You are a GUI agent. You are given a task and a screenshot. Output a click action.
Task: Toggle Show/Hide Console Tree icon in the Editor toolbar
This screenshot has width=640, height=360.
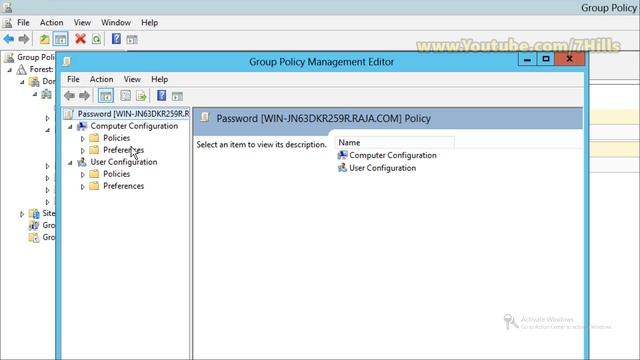[106, 96]
